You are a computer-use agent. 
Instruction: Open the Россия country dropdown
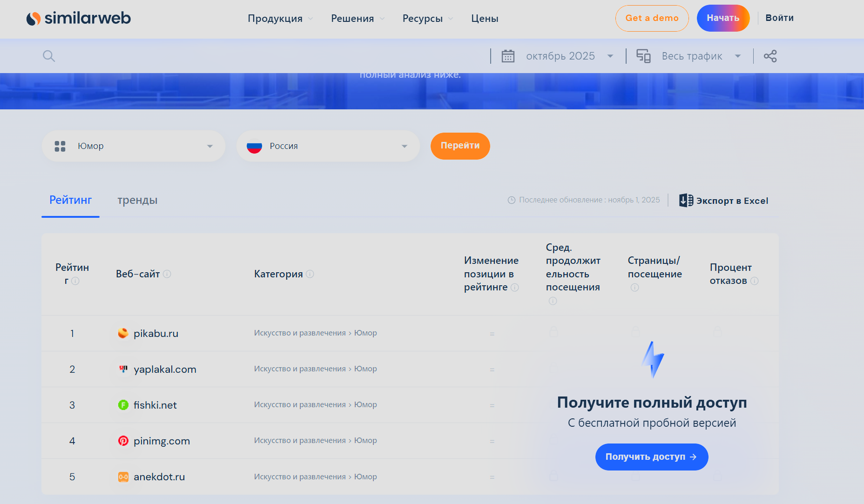328,146
